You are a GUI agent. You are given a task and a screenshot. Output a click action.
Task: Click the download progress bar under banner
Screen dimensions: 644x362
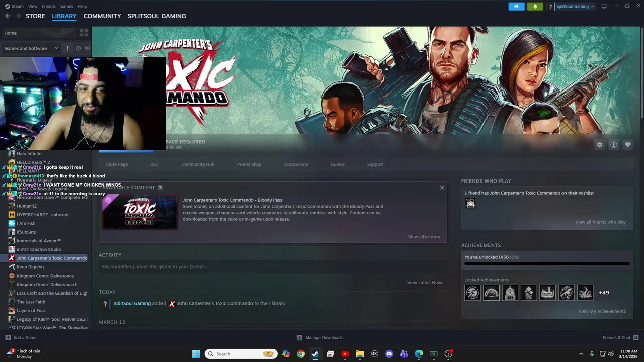pos(126,151)
